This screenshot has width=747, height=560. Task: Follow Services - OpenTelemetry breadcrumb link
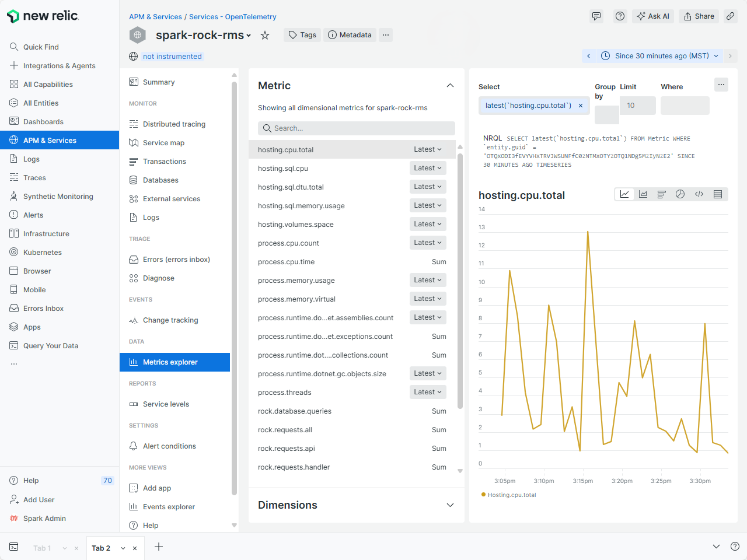pyautogui.click(x=233, y=17)
